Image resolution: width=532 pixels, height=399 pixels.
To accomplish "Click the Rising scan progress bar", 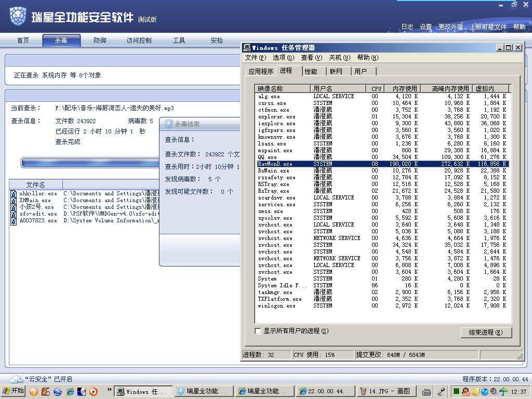I will click(x=90, y=163).
